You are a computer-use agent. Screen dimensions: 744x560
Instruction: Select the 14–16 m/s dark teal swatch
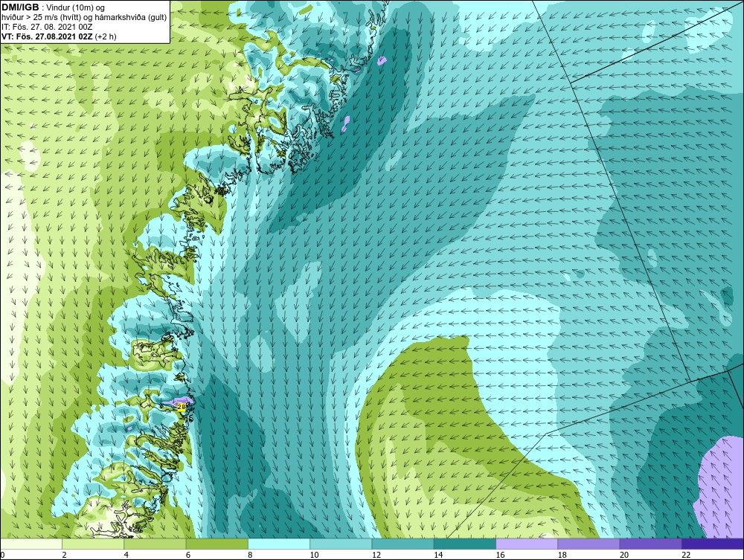coord(465,544)
